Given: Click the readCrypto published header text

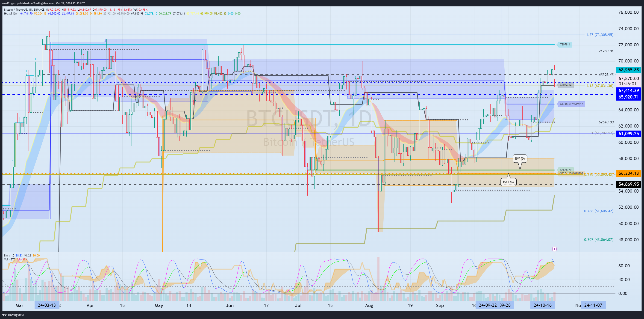Looking at the screenshot, I should (x=44, y=3).
